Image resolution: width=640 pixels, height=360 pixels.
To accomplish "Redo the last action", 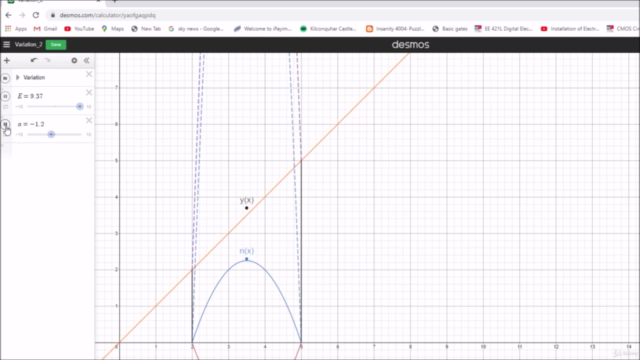I will (47, 60).
